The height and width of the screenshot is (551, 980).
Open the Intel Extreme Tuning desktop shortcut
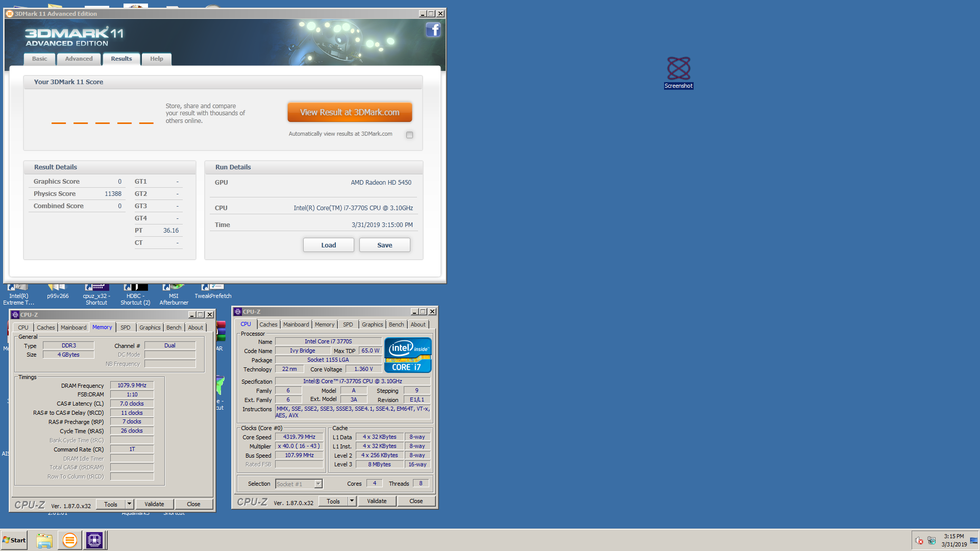click(x=18, y=295)
